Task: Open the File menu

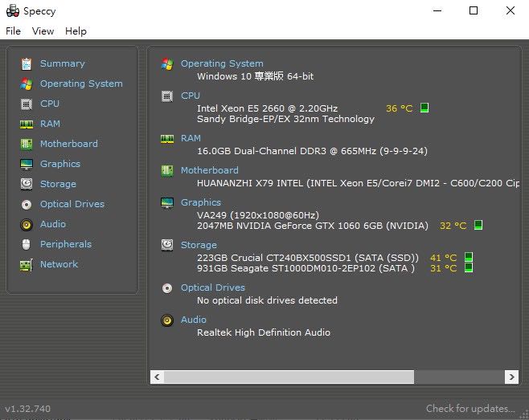Action: (x=13, y=31)
